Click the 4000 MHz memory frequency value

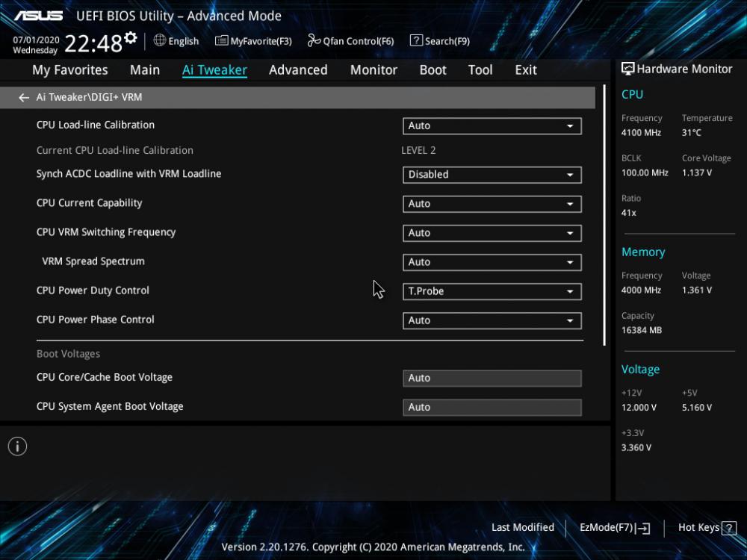click(x=641, y=290)
